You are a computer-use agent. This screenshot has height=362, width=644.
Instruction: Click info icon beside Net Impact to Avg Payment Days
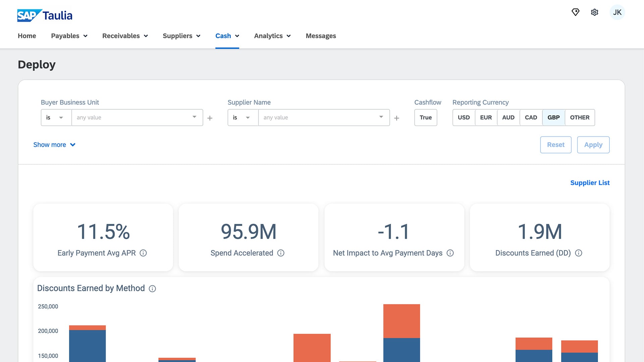pos(450,253)
